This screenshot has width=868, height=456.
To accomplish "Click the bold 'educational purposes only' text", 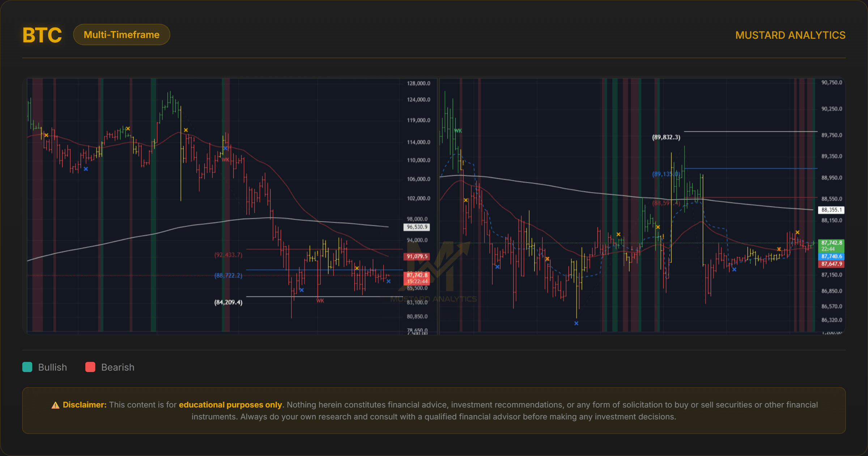I will (x=230, y=405).
